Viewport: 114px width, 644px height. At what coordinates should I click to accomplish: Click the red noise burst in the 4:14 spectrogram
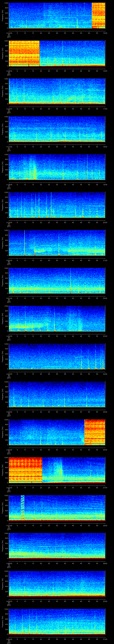coord(98,15)
